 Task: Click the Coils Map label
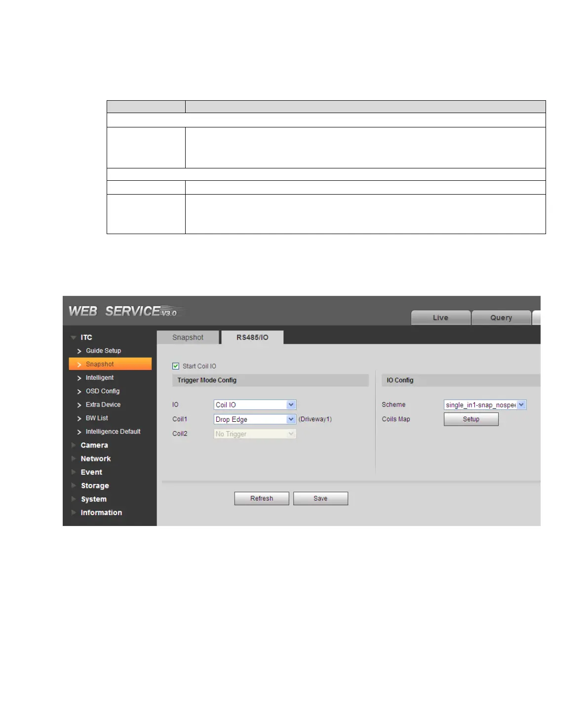point(396,419)
